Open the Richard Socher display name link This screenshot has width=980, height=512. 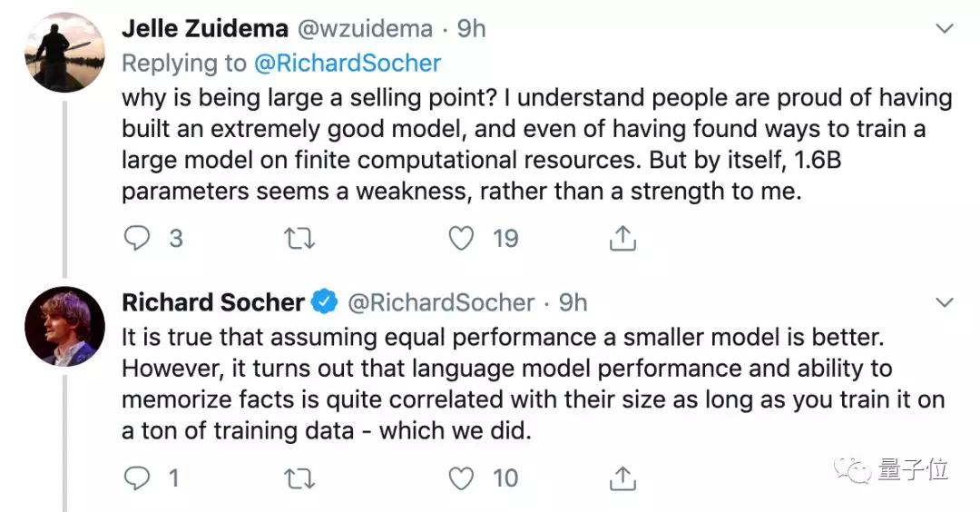[x=213, y=301]
